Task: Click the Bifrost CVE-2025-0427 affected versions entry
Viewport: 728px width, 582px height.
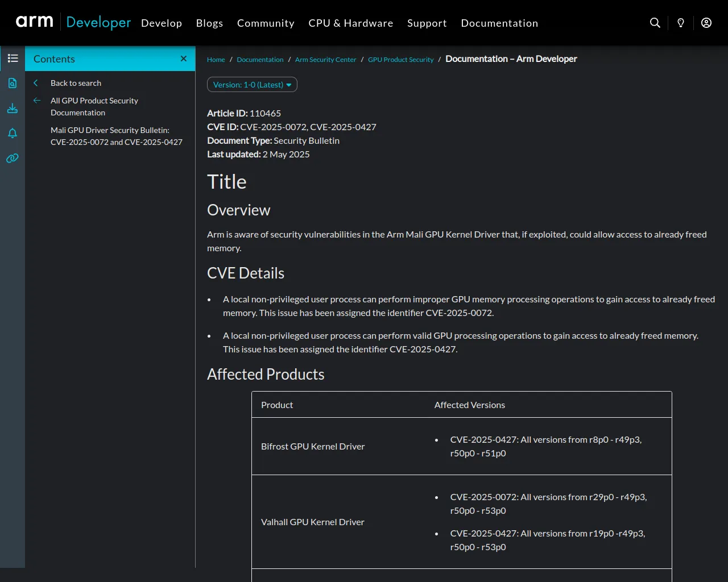Action: tap(546, 446)
